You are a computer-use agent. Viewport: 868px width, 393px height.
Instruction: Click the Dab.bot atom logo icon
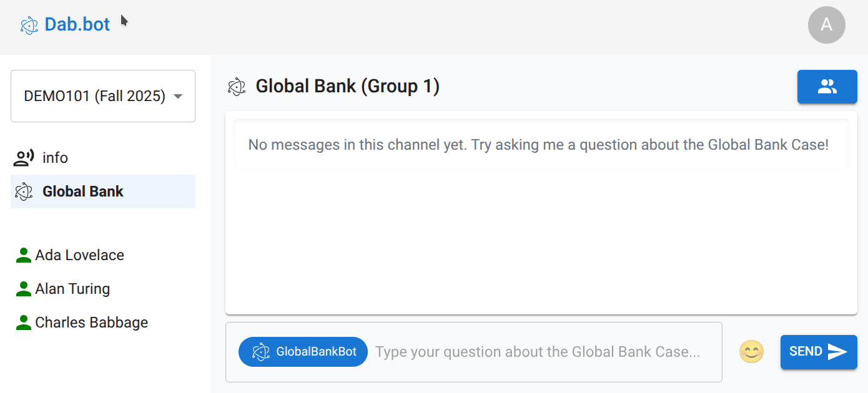(x=29, y=26)
